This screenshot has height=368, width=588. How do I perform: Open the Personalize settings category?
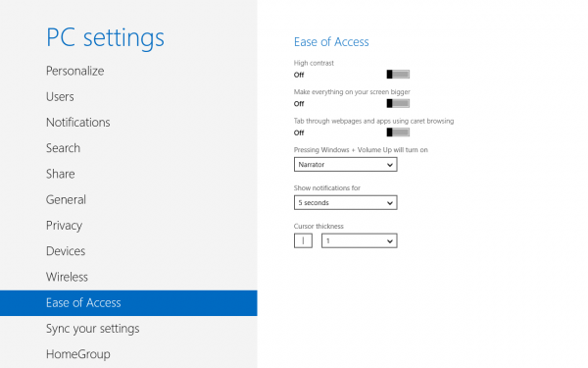[x=75, y=71]
